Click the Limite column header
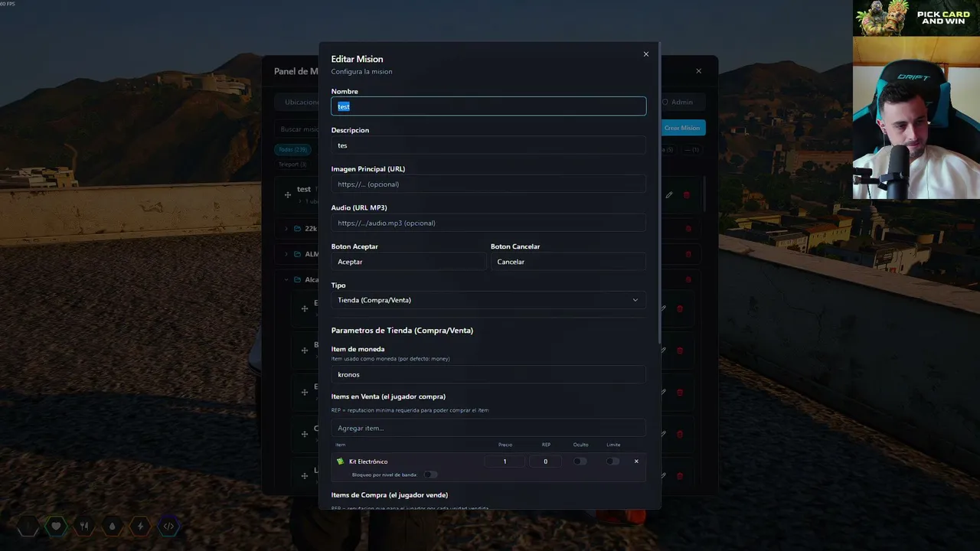The image size is (980, 551). point(613,445)
